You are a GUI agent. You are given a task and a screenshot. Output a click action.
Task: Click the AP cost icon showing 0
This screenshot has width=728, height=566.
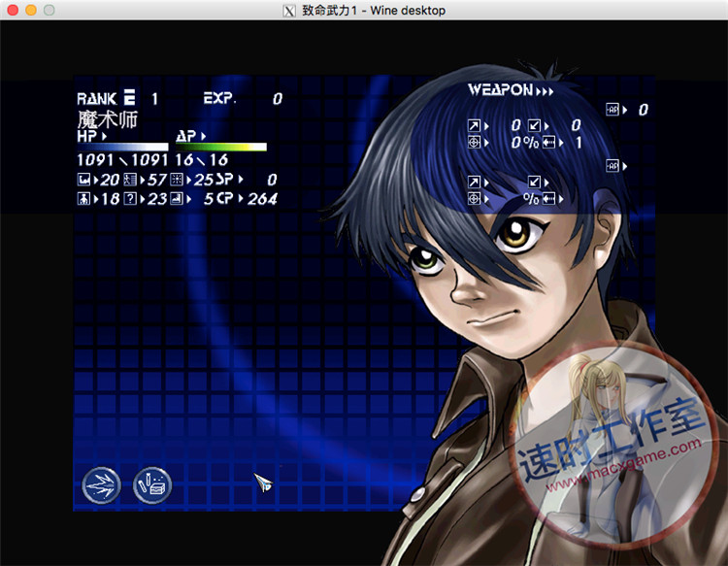(x=612, y=110)
